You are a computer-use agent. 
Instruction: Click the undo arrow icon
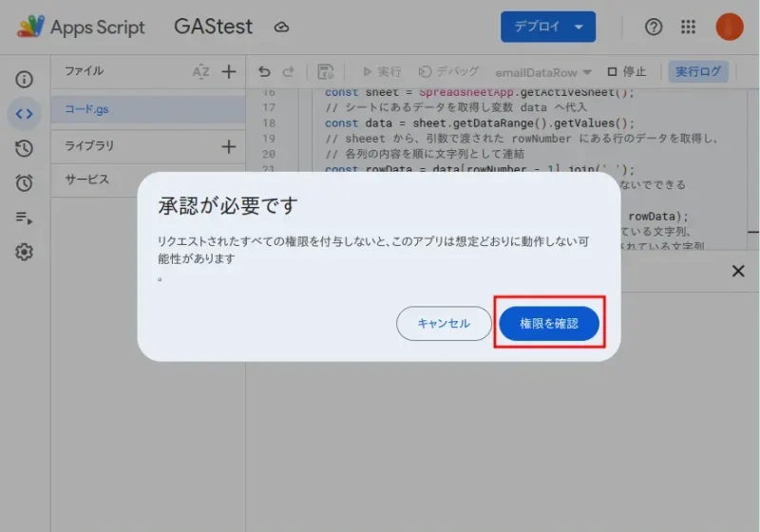pos(264,71)
